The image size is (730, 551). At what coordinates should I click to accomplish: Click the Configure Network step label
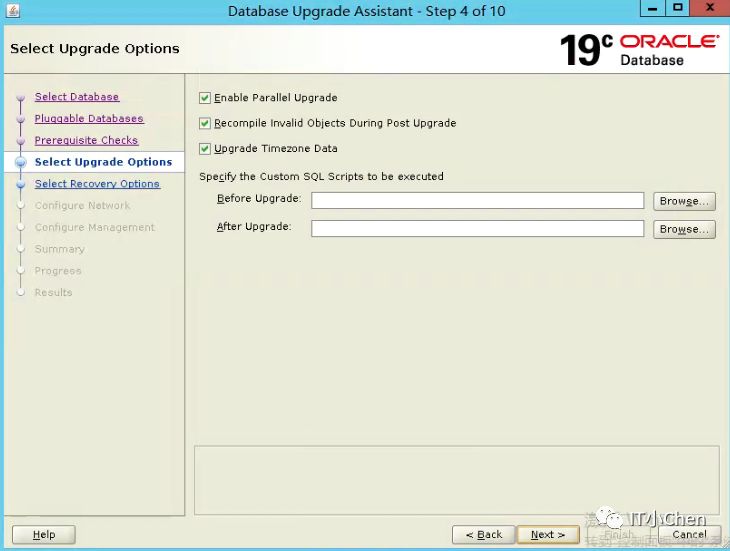(x=82, y=206)
